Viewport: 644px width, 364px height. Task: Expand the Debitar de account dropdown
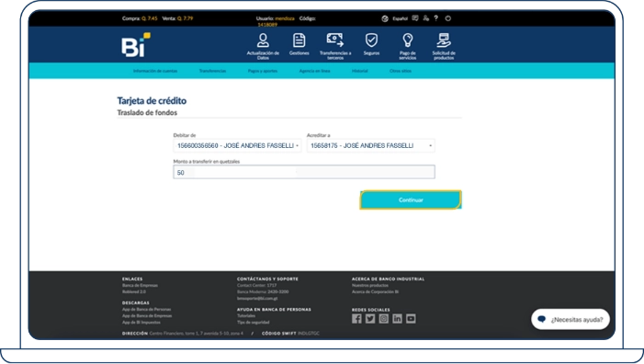237,145
